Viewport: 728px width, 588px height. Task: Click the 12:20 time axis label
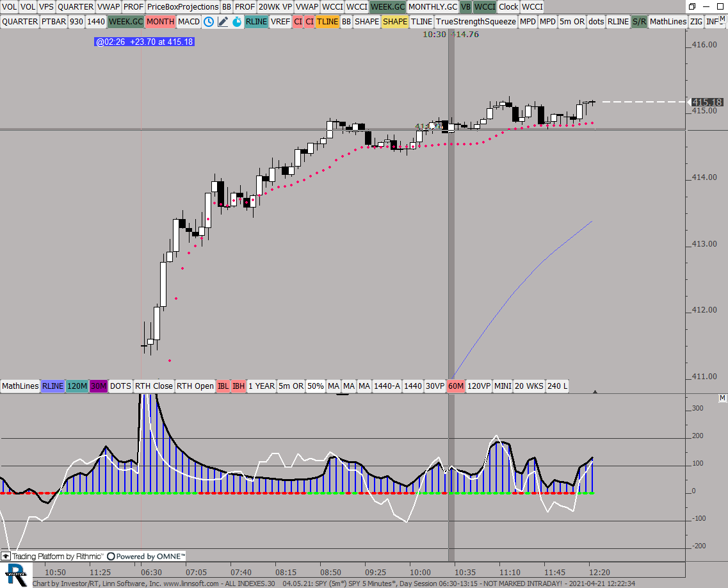[x=599, y=572]
